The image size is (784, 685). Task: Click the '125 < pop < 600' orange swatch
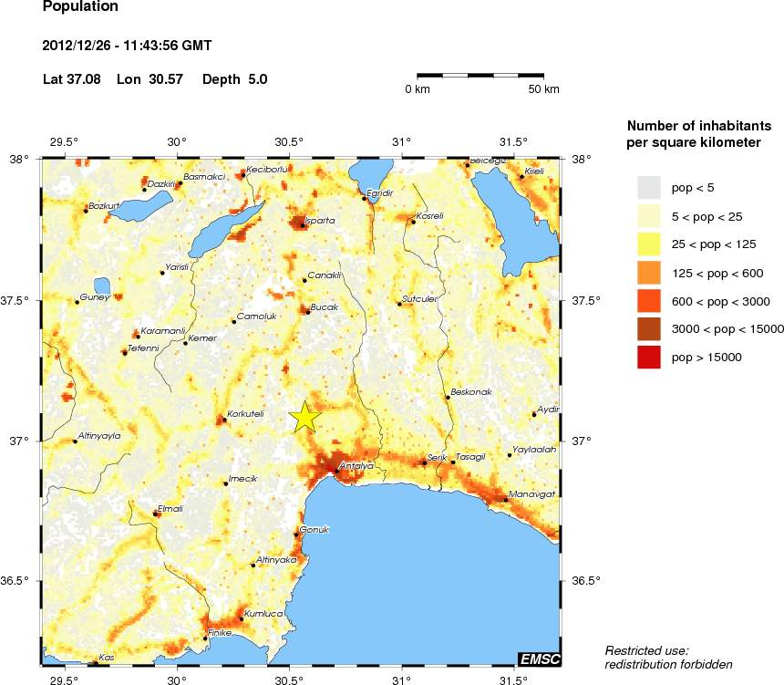[648, 272]
